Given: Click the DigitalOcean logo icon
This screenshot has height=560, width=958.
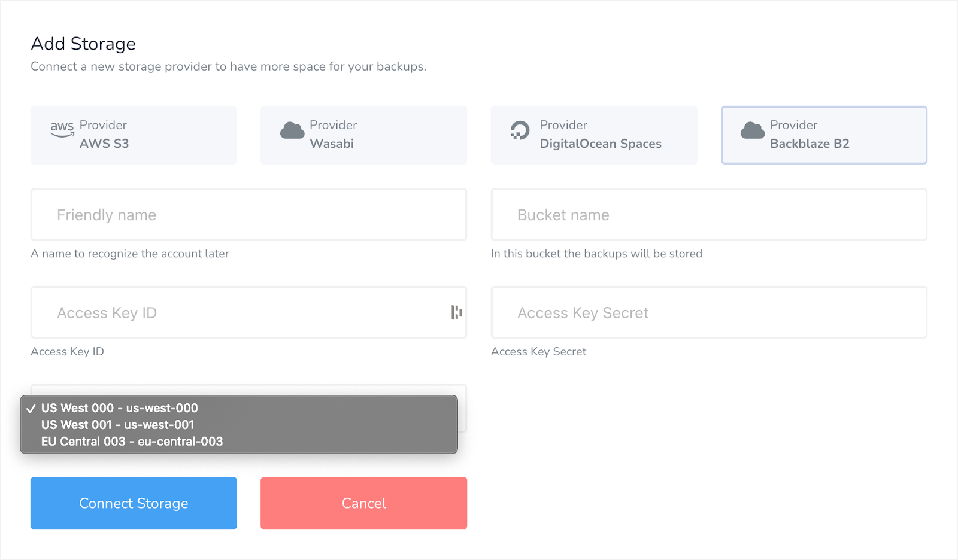Looking at the screenshot, I should (520, 130).
